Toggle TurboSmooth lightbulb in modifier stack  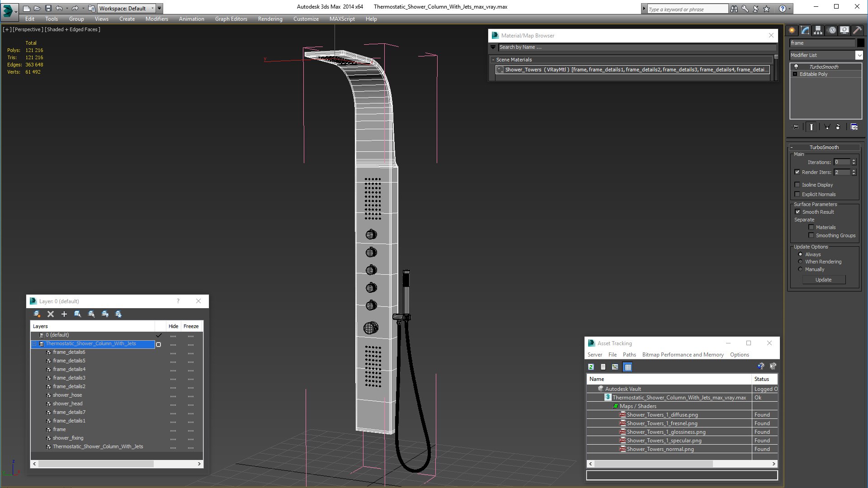point(796,66)
